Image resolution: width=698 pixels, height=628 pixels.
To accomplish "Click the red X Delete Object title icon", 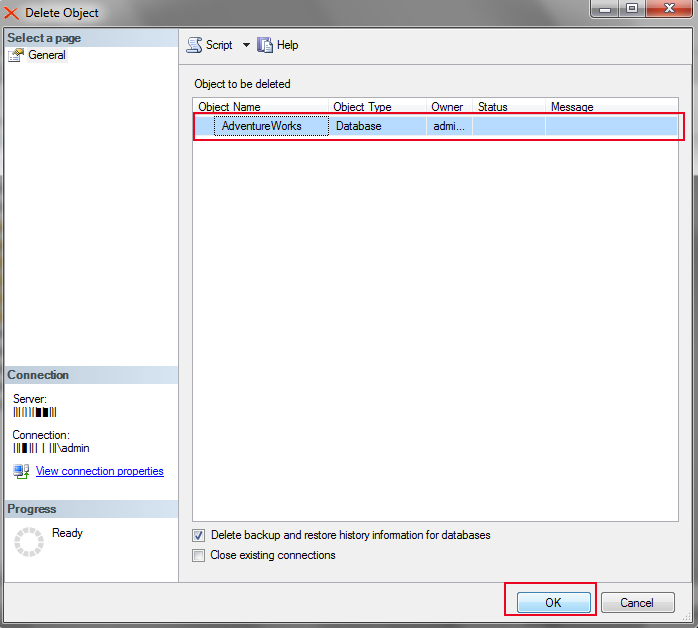I will tap(12, 13).
